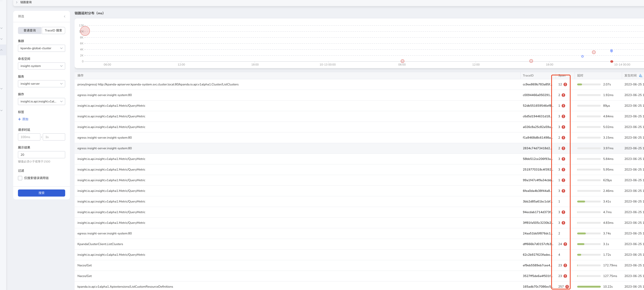The height and width of the screenshot is (290, 644).
Task: Open the 命名空间 insight-system dropdown
Action: (x=41, y=66)
